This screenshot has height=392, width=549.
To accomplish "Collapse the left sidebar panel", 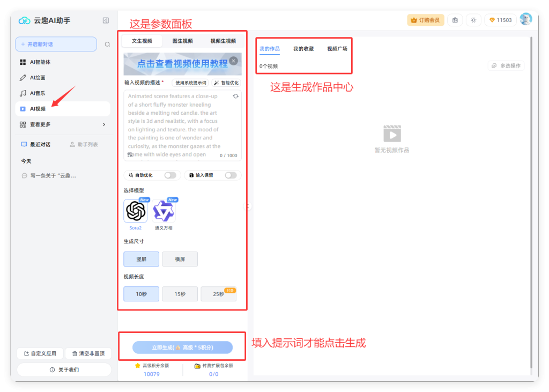I will click(x=106, y=20).
